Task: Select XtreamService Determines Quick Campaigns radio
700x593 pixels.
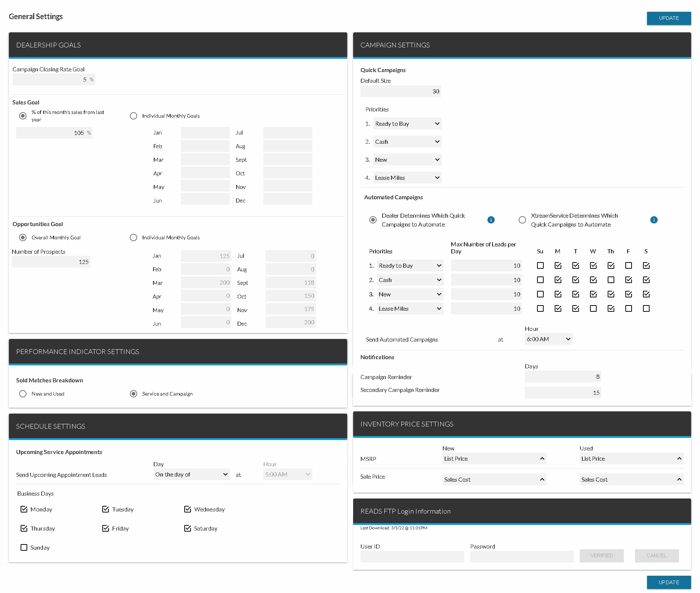Action: (522, 220)
